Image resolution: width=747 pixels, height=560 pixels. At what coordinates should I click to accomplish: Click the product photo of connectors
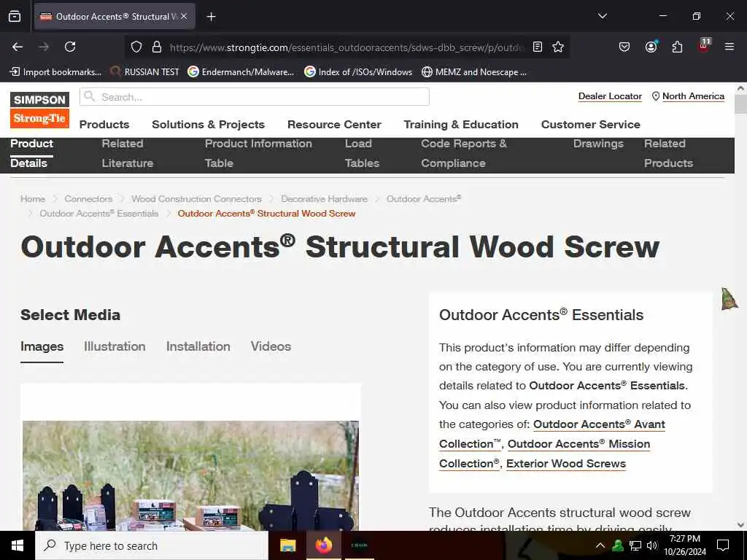(190, 475)
